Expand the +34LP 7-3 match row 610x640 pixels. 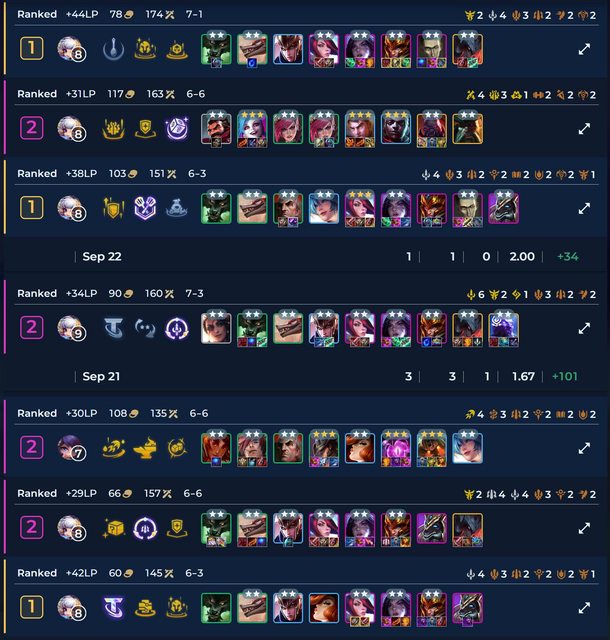click(584, 328)
